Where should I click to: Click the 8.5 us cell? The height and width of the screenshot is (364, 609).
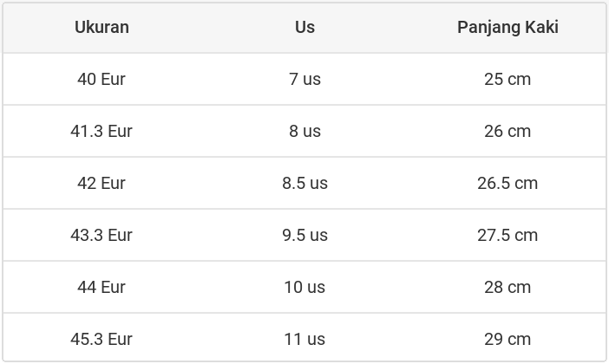tap(304, 183)
